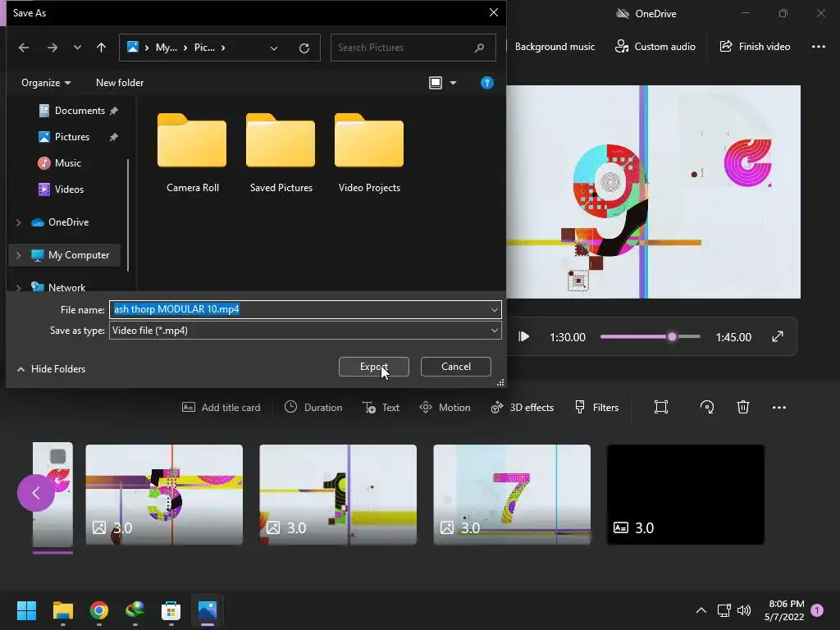Image resolution: width=840 pixels, height=630 pixels.
Task: Create a New folder
Action: (120, 83)
